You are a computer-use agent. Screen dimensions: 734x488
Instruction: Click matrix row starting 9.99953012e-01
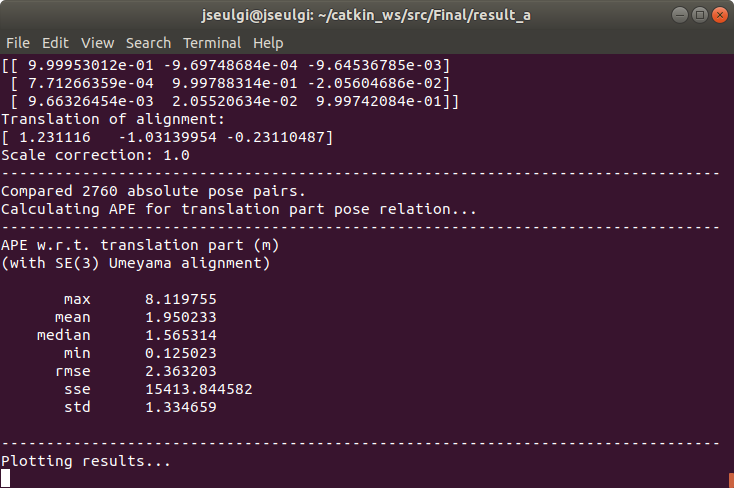tap(226, 65)
